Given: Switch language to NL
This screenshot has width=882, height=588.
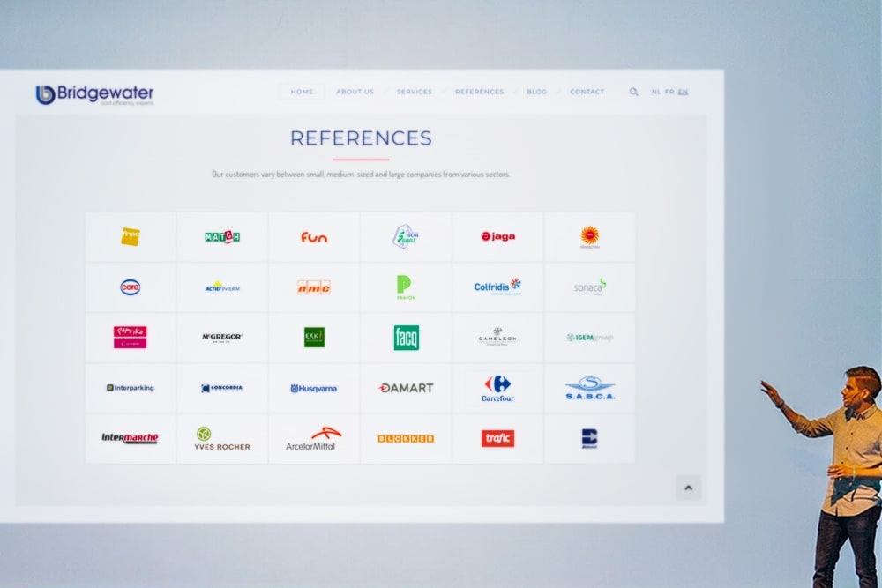Looking at the screenshot, I should [x=656, y=92].
